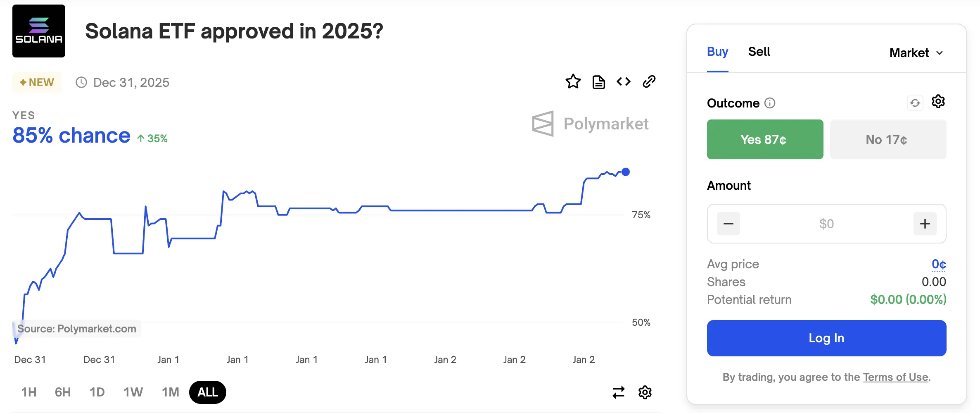
Task: Click the Outcome info icon
Action: tap(770, 103)
